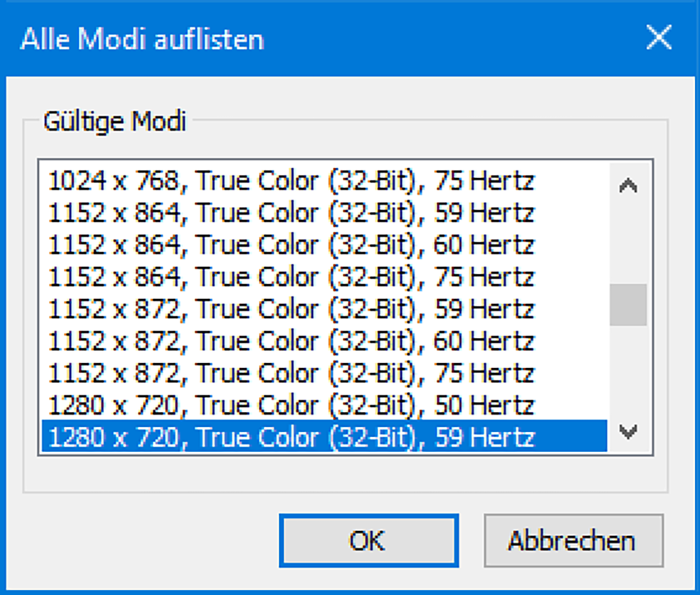
Task: Select 1280 x 720 at 50 Hertz
Action: click(x=291, y=406)
